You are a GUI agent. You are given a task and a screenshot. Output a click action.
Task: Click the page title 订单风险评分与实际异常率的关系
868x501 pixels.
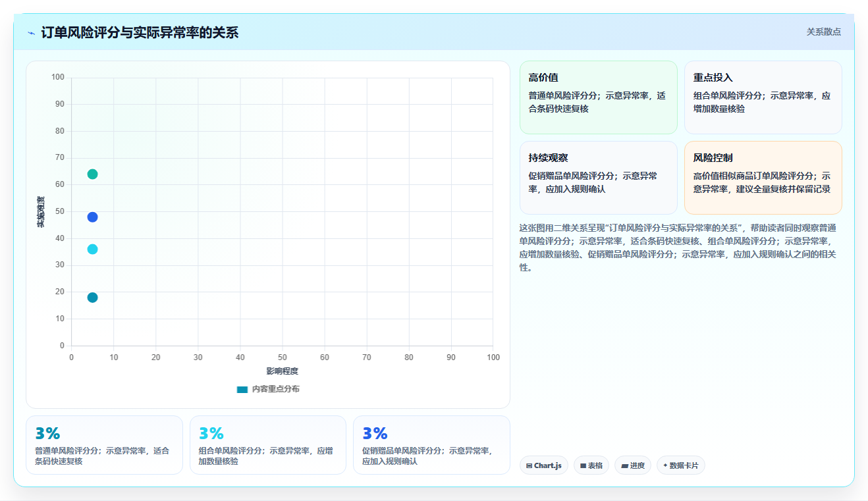coord(140,32)
